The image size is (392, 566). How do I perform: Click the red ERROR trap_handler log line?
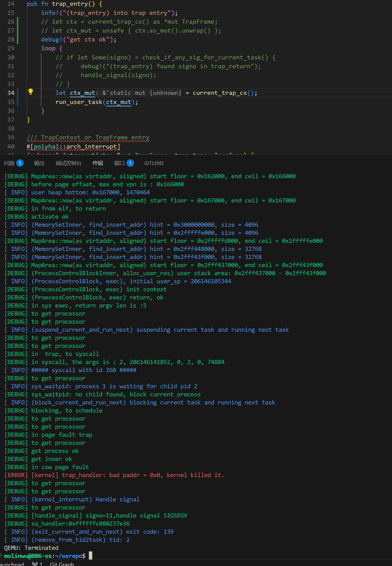(x=114, y=475)
